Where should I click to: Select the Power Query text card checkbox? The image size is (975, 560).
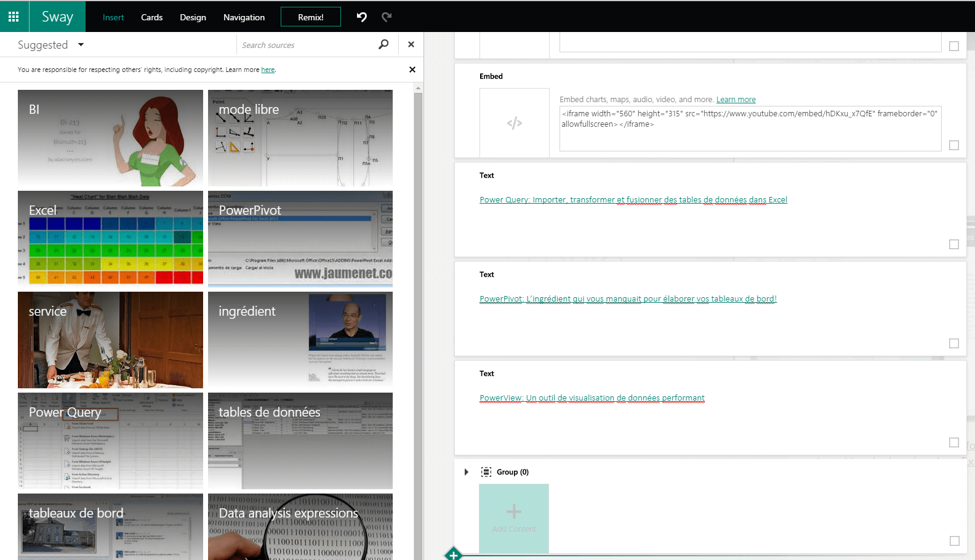click(954, 244)
